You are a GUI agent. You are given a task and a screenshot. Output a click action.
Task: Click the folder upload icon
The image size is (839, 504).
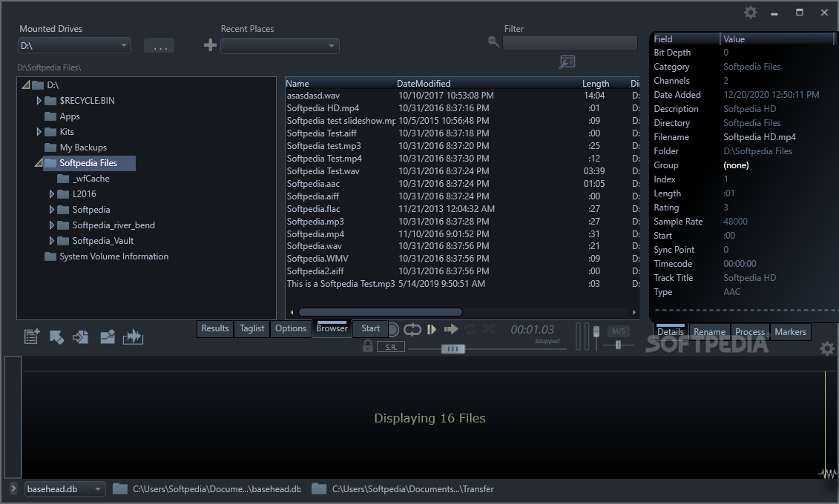pos(108,336)
